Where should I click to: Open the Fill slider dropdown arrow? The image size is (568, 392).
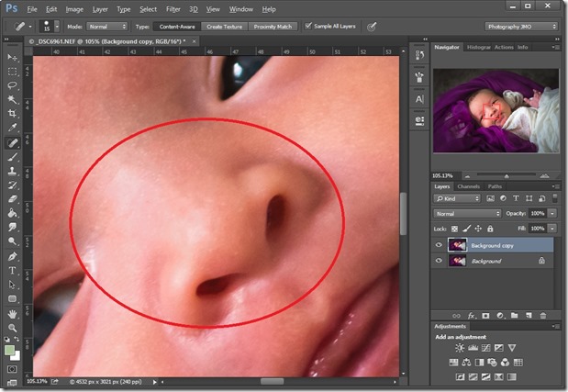pyautogui.click(x=552, y=229)
